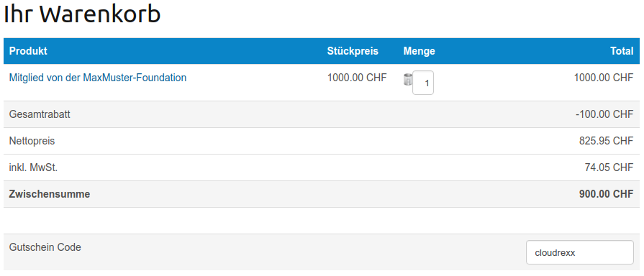Open the Mitglied von der MaxMuster-Foundation link

coord(98,78)
